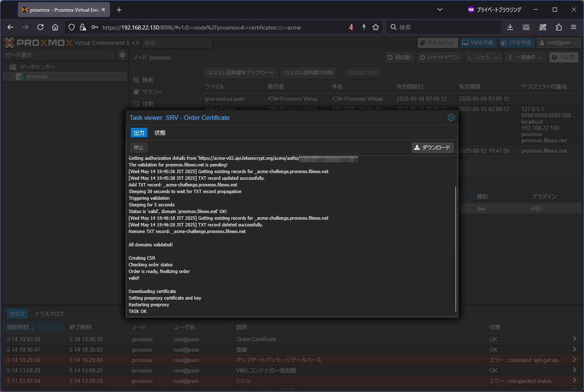Click the saved password key icon
This screenshot has height=392, width=584.
(x=95, y=27)
